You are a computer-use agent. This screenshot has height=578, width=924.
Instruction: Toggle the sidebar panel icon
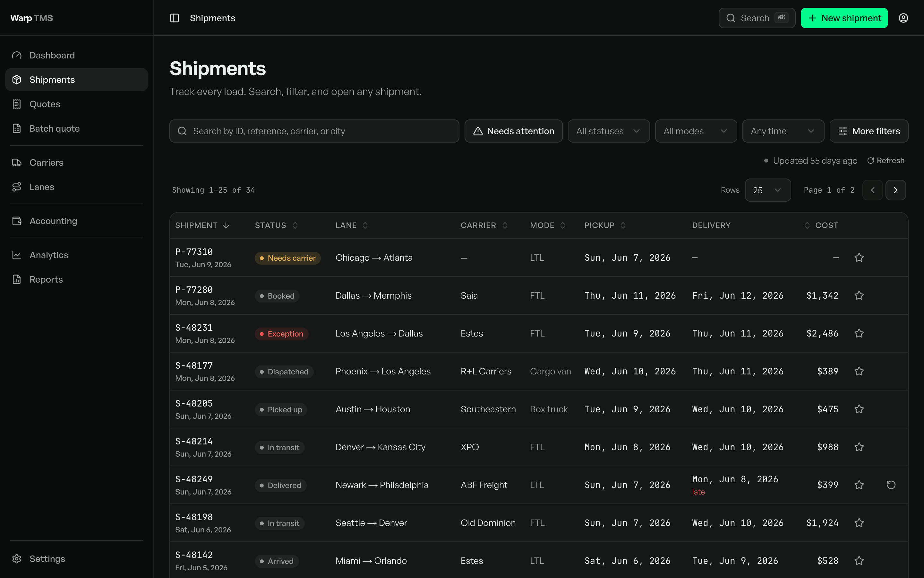click(175, 18)
